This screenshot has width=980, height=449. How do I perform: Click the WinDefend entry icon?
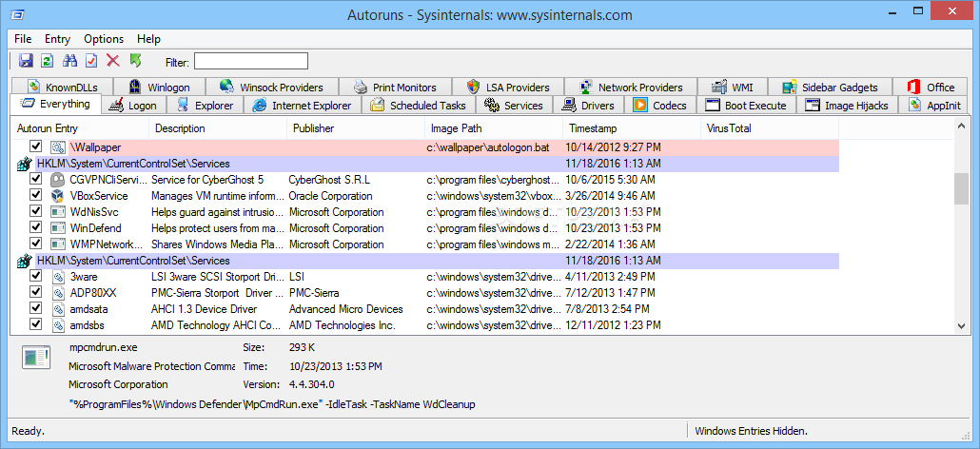[x=57, y=228]
